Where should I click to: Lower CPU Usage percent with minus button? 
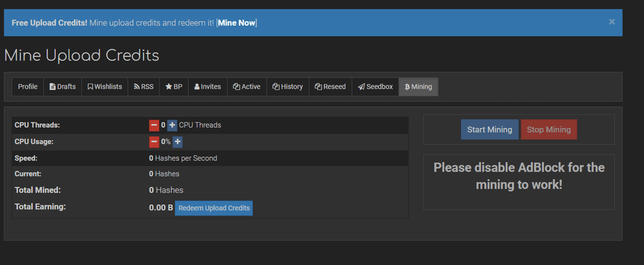pos(154,142)
